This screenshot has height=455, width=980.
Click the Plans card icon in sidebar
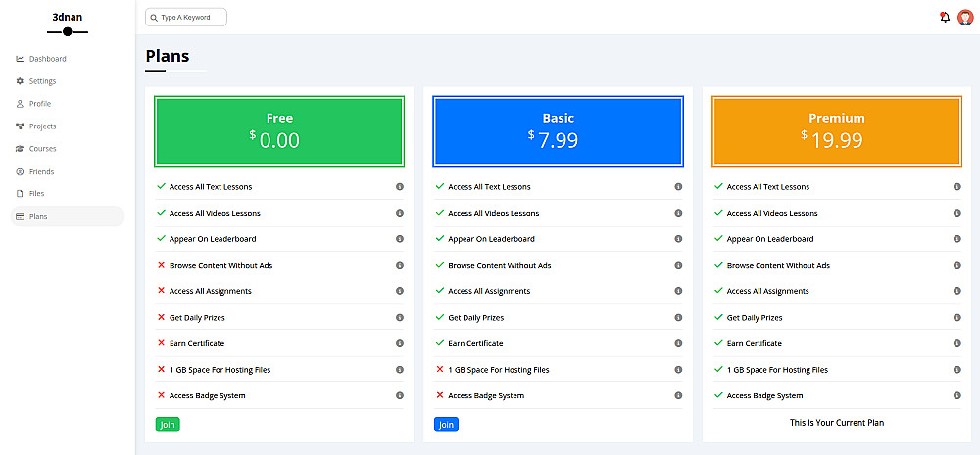(x=20, y=217)
